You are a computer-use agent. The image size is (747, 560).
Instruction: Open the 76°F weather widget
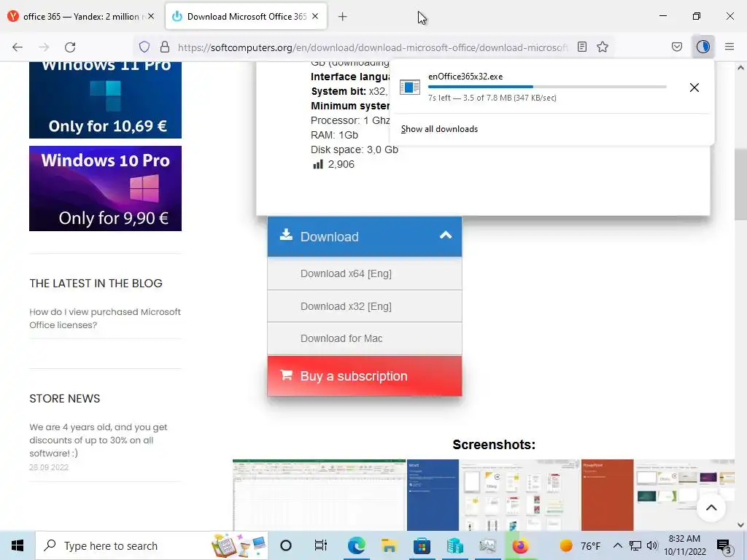click(579, 545)
